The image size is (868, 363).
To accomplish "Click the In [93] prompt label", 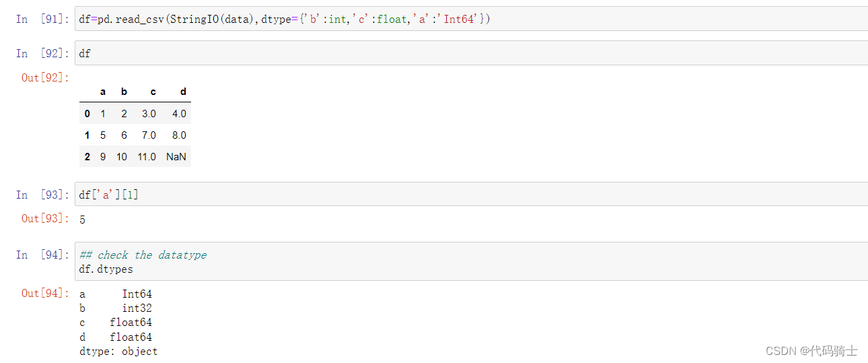I will pos(42,195).
